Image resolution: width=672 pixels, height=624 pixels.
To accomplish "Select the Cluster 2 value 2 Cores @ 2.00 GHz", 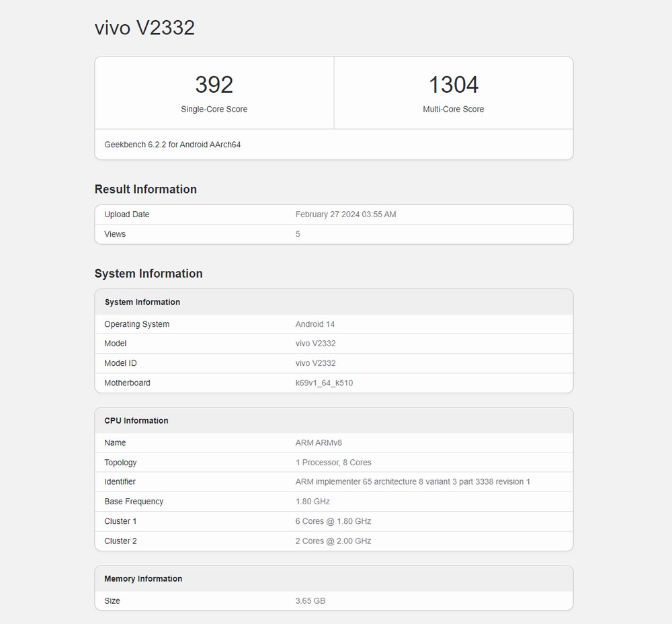I will click(x=333, y=541).
